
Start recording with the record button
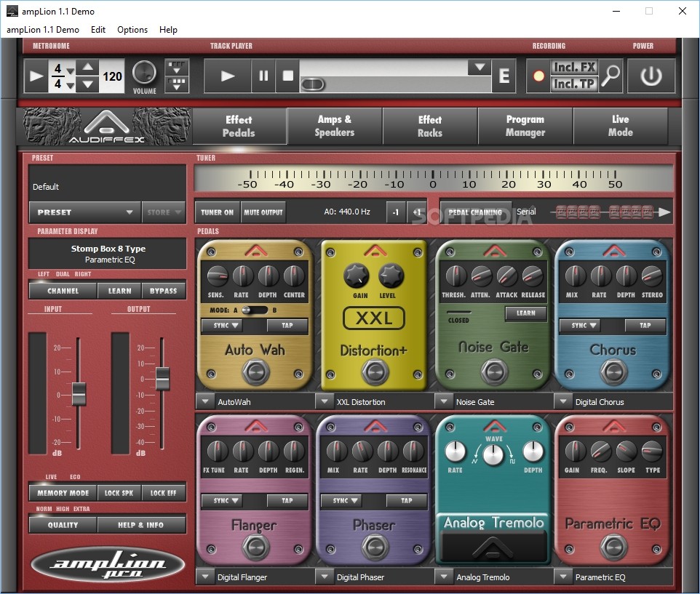coord(539,76)
